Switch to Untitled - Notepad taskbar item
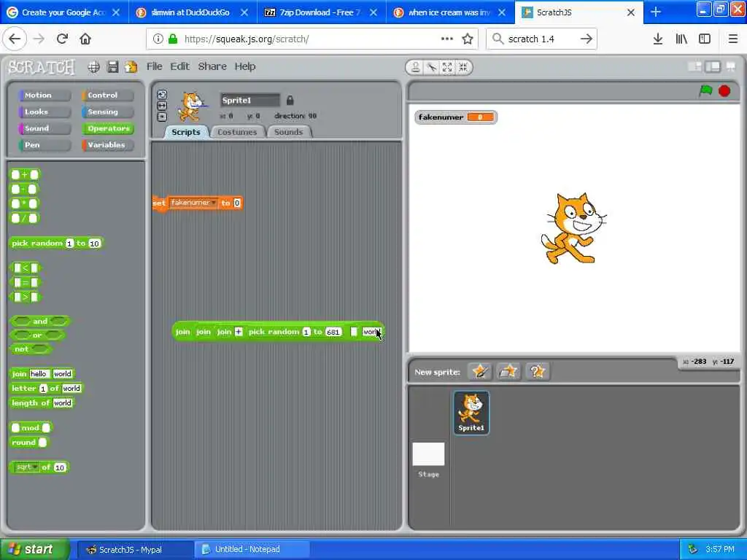This screenshot has width=747, height=560. 252,549
